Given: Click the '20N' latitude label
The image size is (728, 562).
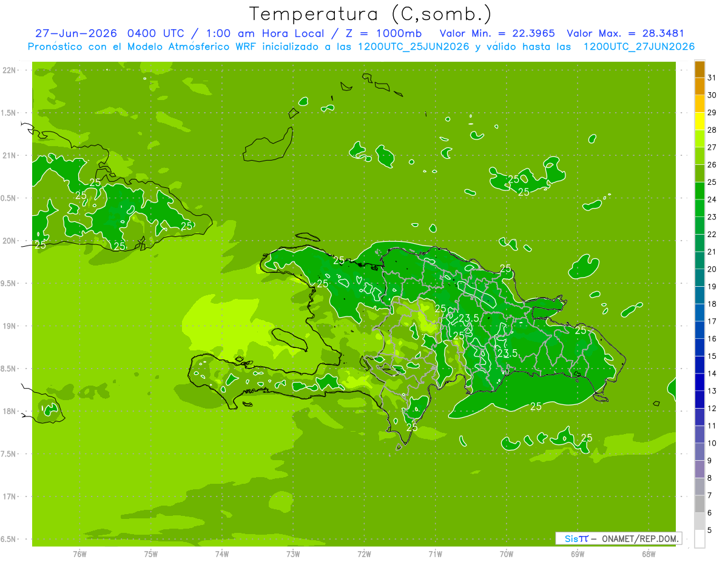Looking at the screenshot, I should (x=9, y=241).
